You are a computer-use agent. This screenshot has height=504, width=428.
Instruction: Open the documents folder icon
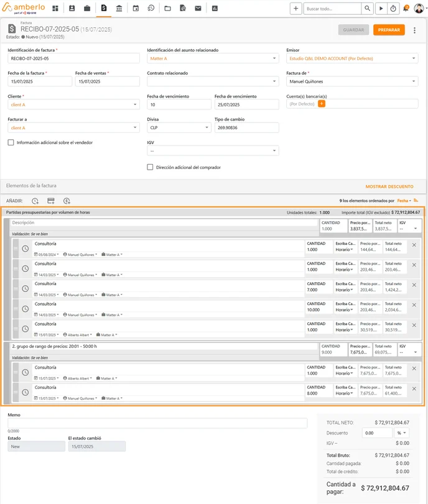click(x=168, y=8)
